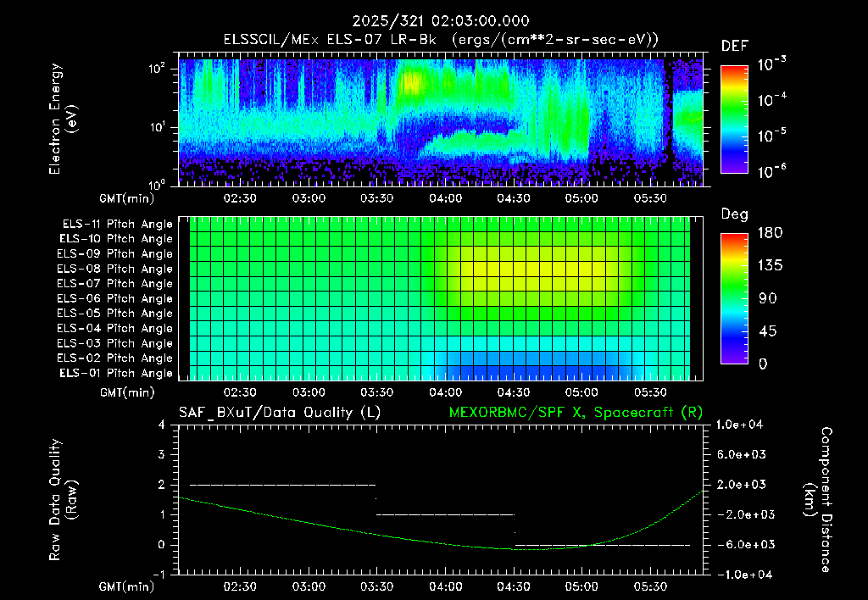Click the 04:30 tick label under pitch angle panel
Image resolution: width=868 pixels, height=600 pixels.
(514, 392)
